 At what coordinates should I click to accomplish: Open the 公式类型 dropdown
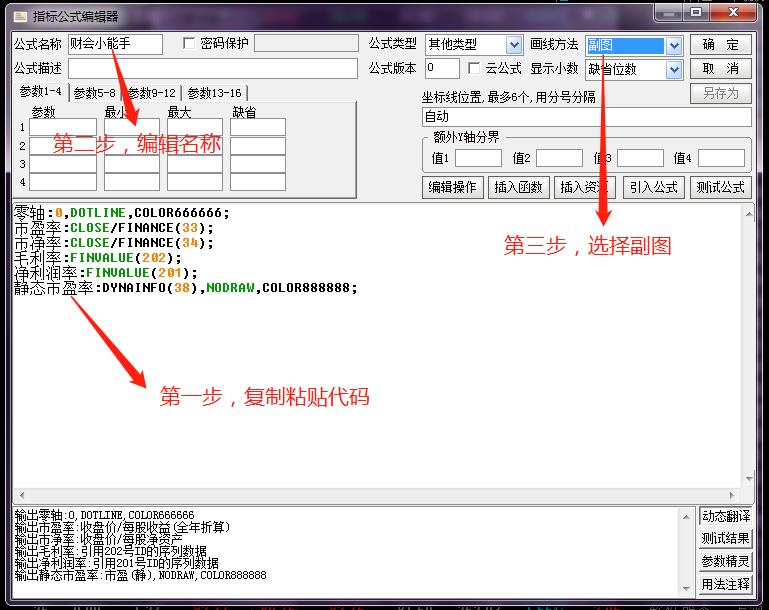tap(514, 45)
